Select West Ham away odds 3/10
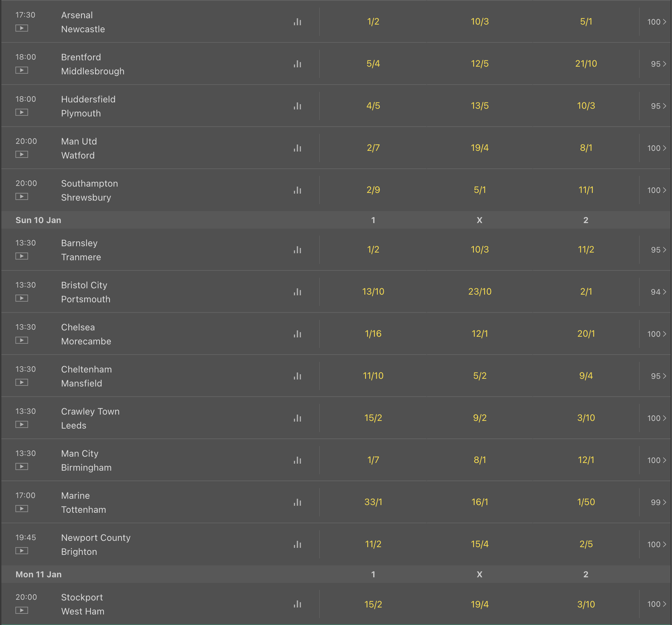 [586, 604]
